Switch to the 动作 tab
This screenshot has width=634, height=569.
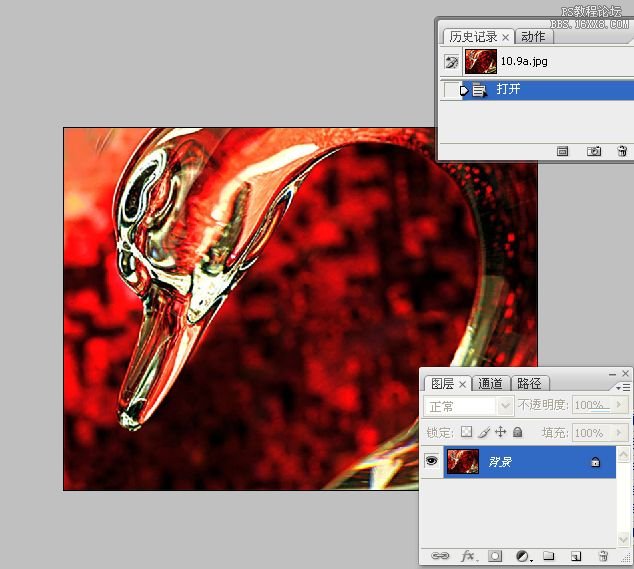coord(533,37)
